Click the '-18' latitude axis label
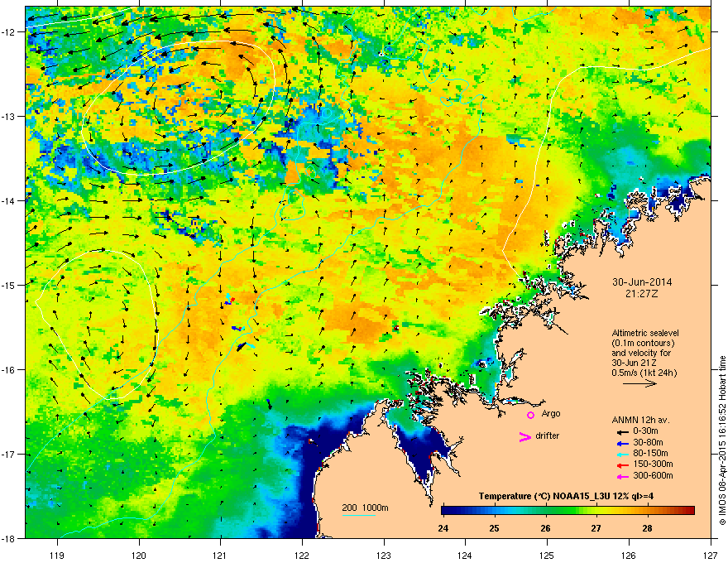728x563 pixels. tap(8, 538)
